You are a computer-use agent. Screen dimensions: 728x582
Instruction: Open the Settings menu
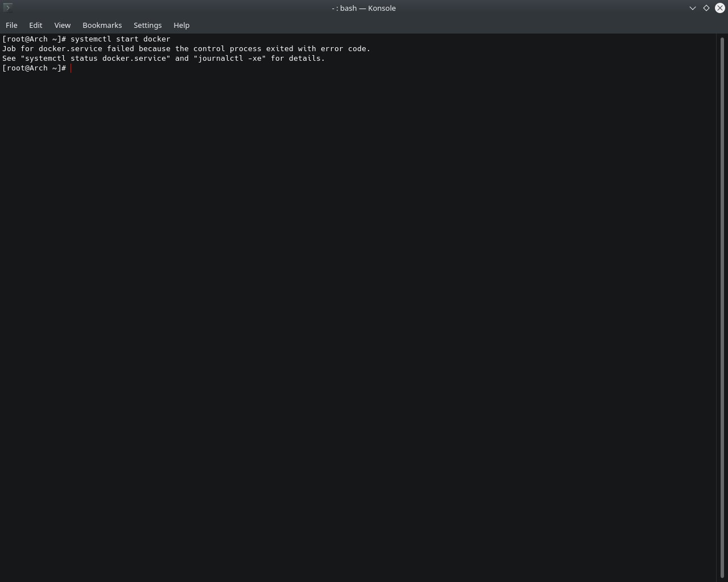coord(147,25)
